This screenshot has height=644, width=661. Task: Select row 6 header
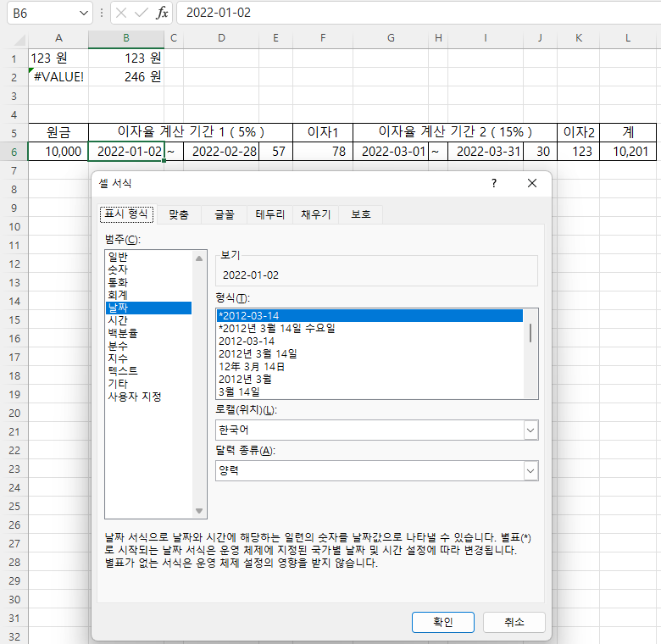(x=14, y=152)
